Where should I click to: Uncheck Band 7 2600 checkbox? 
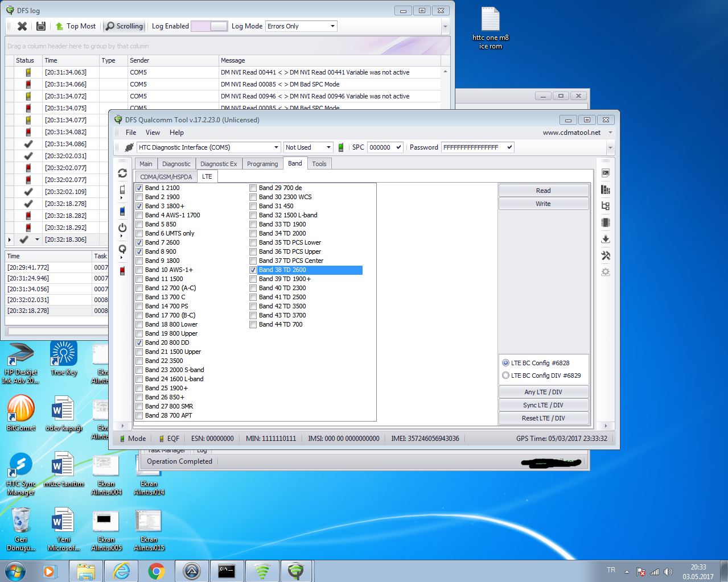(x=139, y=242)
